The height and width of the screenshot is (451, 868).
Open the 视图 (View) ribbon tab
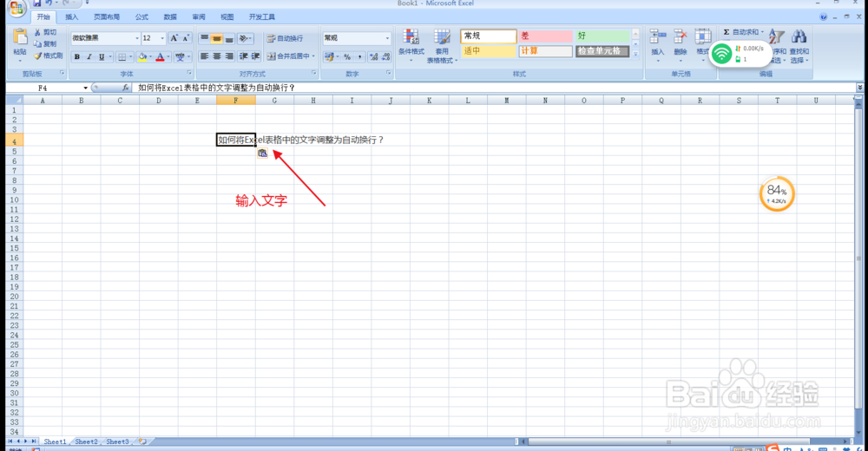coord(227,17)
